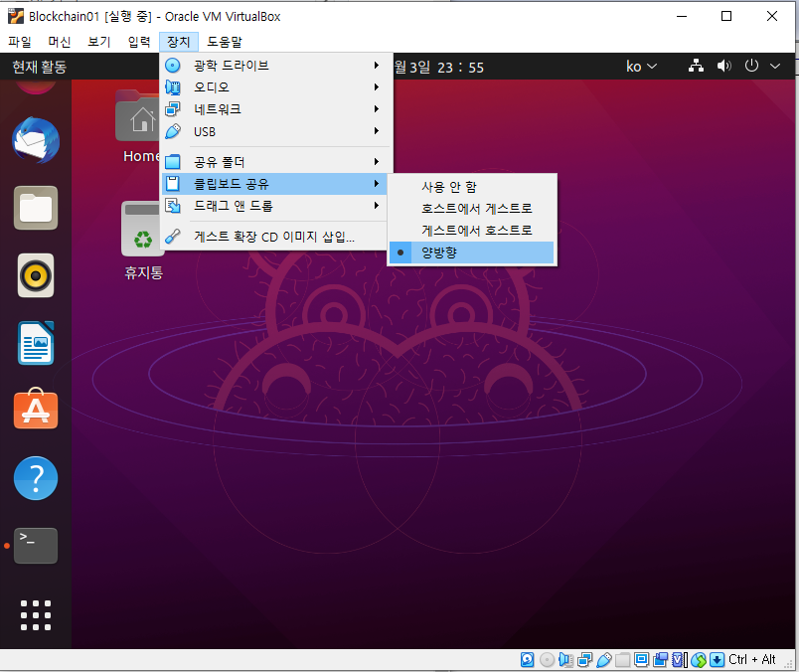Expand submenu arrow for 오디오

(377, 87)
